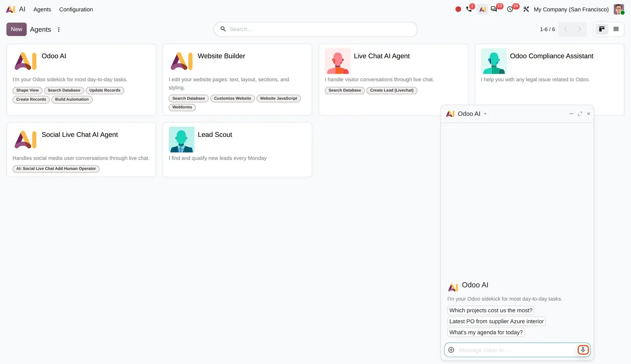Click the Social Live Chat AI Agent logo

pyautogui.click(x=26, y=140)
